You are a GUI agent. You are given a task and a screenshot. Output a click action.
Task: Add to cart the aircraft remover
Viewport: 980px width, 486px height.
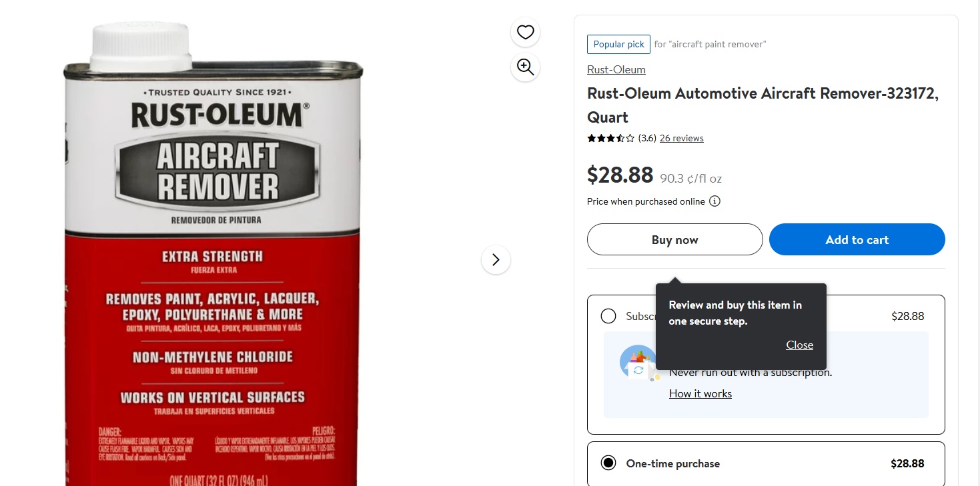[857, 240]
